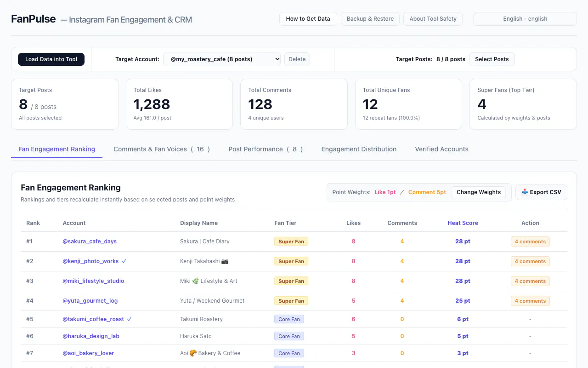View 4 comments for kenji_photo_works row
This screenshot has height=368, width=588.
(x=530, y=261)
